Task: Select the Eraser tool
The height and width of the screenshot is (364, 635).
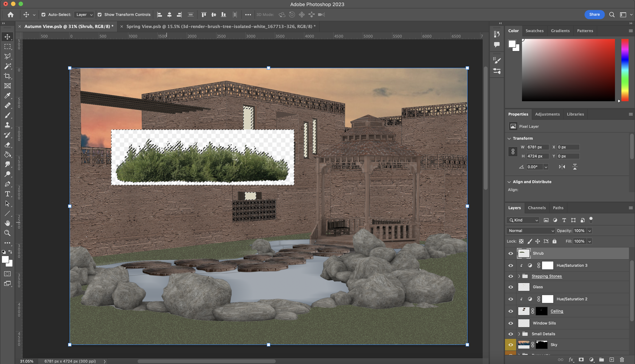Action: (x=7, y=145)
